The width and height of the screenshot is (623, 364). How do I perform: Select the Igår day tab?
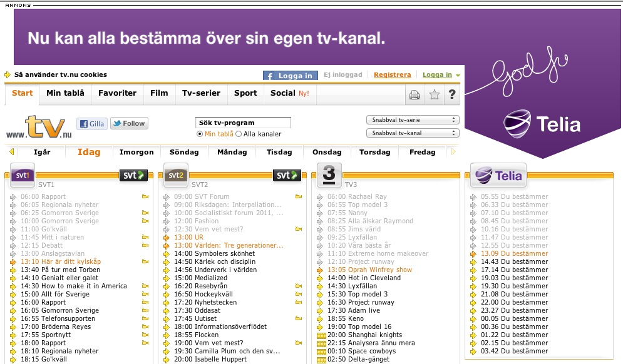click(x=42, y=152)
